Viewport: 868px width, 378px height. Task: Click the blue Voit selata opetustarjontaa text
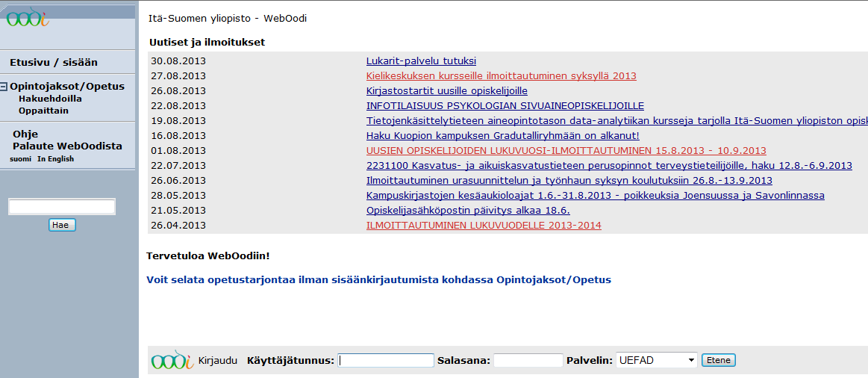point(378,280)
